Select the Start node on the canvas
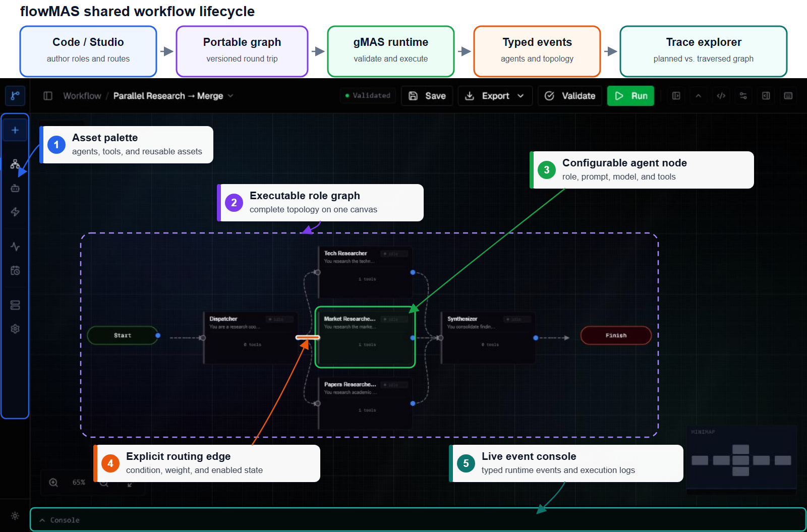The image size is (807, 532). [123, 335]
